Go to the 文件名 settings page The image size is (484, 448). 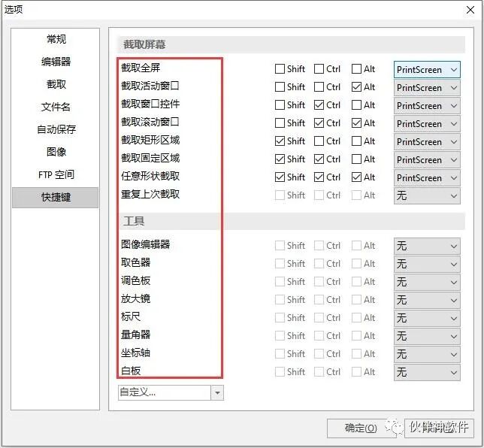click(x=56, y=107)
